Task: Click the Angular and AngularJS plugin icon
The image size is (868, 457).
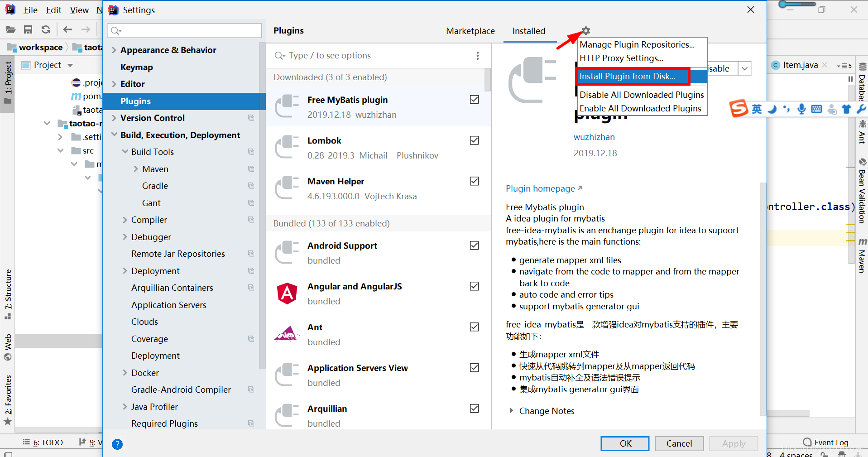Action: click(287, 293)
